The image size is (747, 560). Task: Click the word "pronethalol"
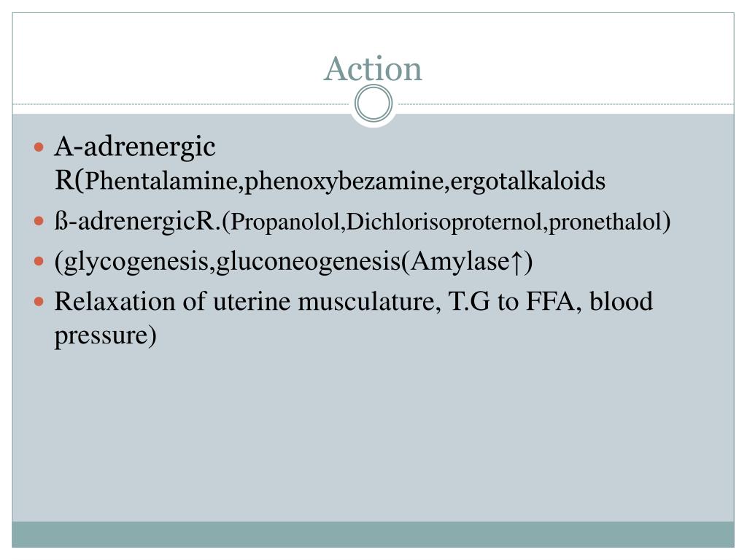tap(605, 222)
